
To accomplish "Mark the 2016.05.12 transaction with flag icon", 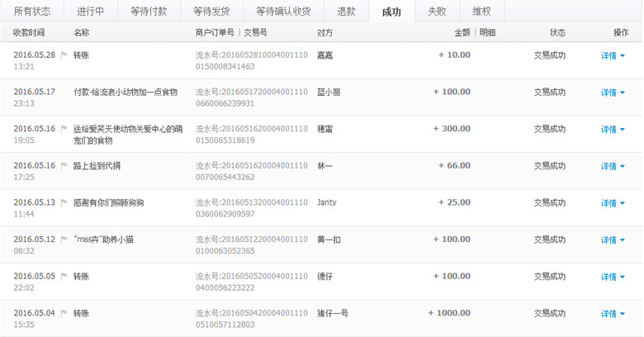I will (x=64, y=240).
